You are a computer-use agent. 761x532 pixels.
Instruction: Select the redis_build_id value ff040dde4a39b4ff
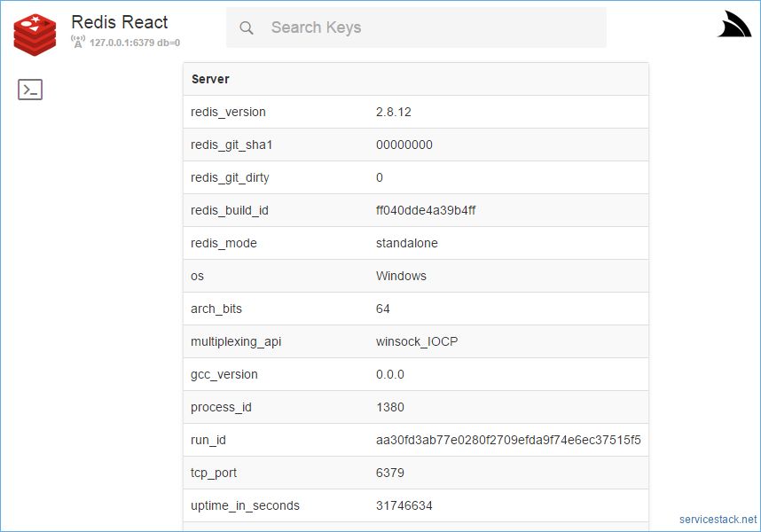428,210
